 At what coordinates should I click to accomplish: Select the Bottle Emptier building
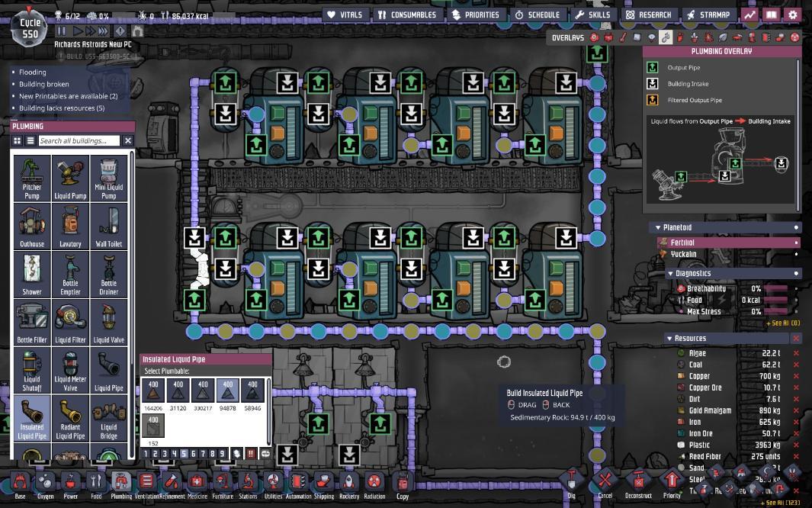pyautogui.click(x=70, y=275)
